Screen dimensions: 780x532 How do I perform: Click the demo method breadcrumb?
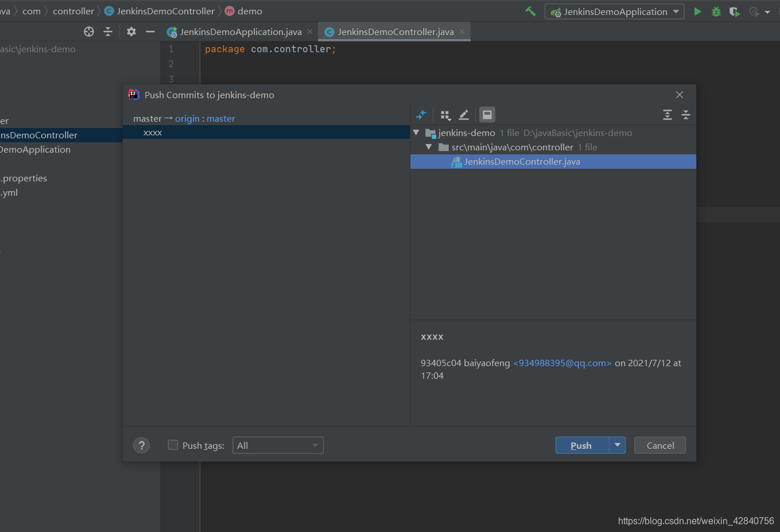244,11
